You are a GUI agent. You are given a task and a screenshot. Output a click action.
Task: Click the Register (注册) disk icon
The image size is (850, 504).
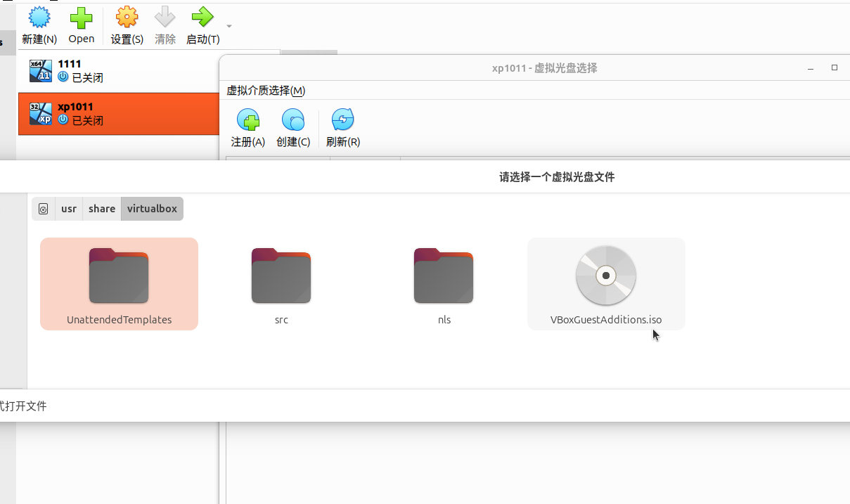[x=248, y=119]
